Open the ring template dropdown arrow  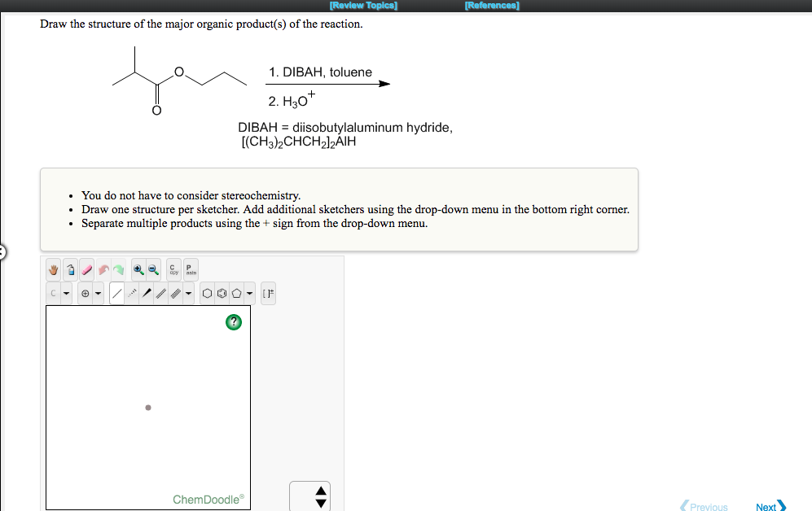coord(248,293)
